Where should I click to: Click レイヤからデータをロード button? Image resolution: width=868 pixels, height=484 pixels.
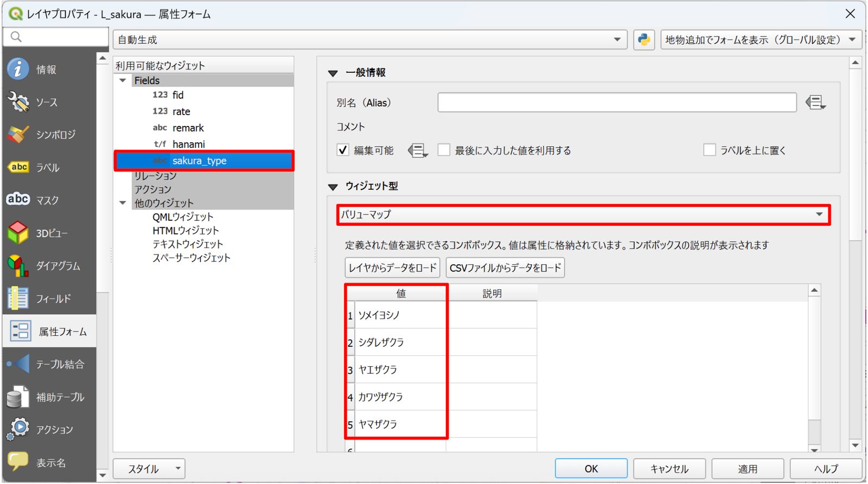pyautogui.click(x=393, y=268)
